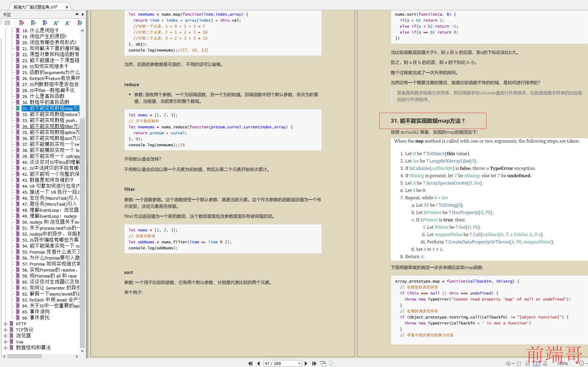Go to last page button
Viewport: 588px width, 367px height.
[x=314, y=363]
